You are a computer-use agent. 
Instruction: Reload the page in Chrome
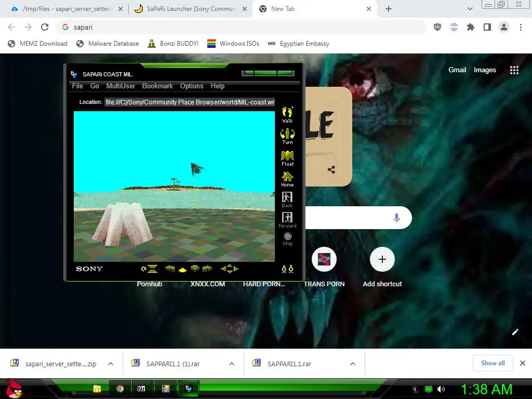point(45,27)
